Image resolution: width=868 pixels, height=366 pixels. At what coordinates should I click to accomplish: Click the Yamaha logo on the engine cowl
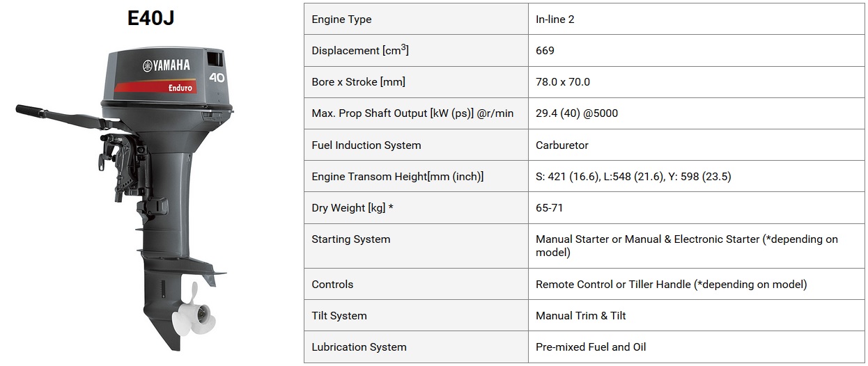166,65
